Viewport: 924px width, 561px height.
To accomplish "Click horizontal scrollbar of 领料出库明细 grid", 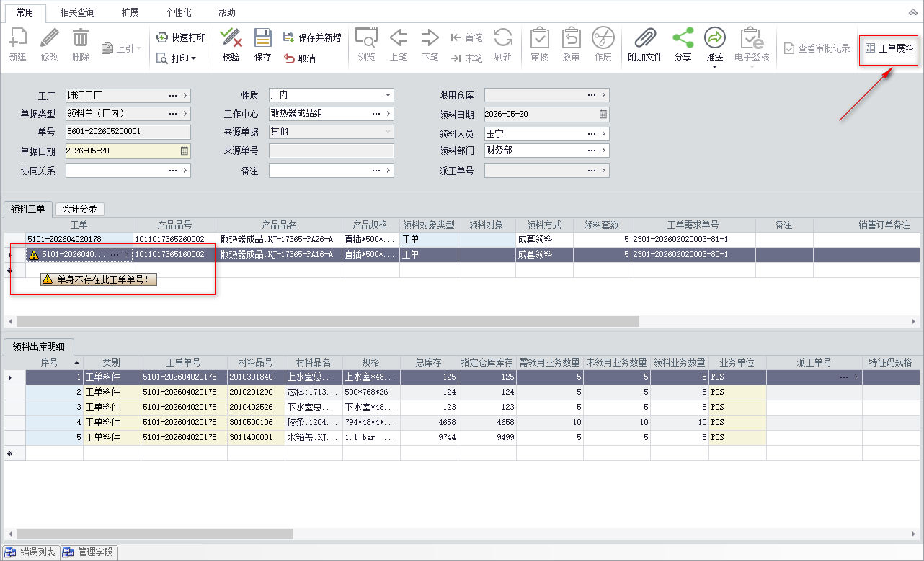I will [155, 534].
